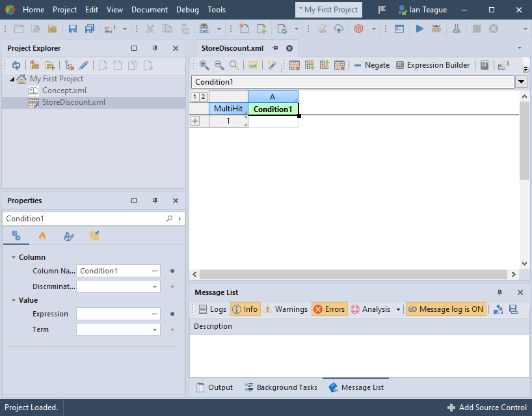Screen dimensions: 532x416
Task: Toggle pin on the Project Explorer panel
Action: [x=155, y=48]
